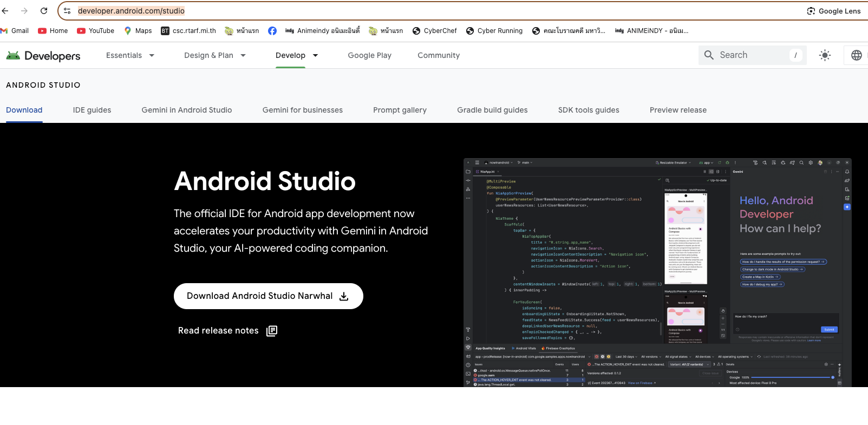Click the Android Studio IDE screenshot
The height and width of the screenshot is (425, 868).
coord(657,272)
